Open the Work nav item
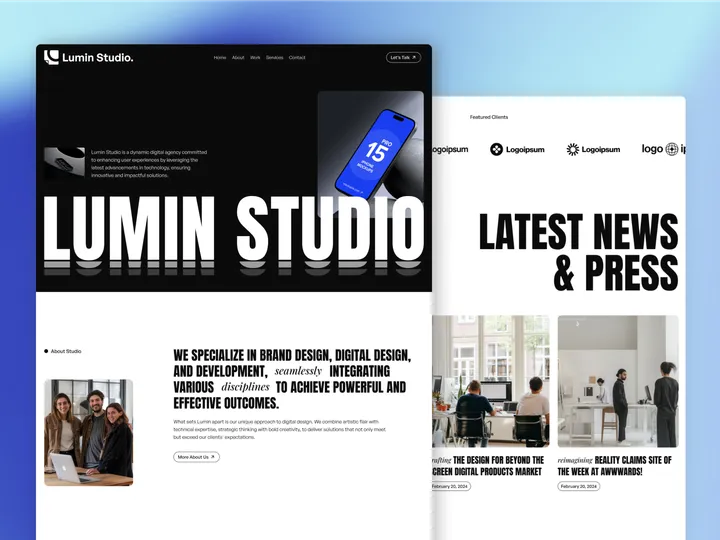Viewport: 720px width, 540px height. pyautogui.click(x=255, y=57)
